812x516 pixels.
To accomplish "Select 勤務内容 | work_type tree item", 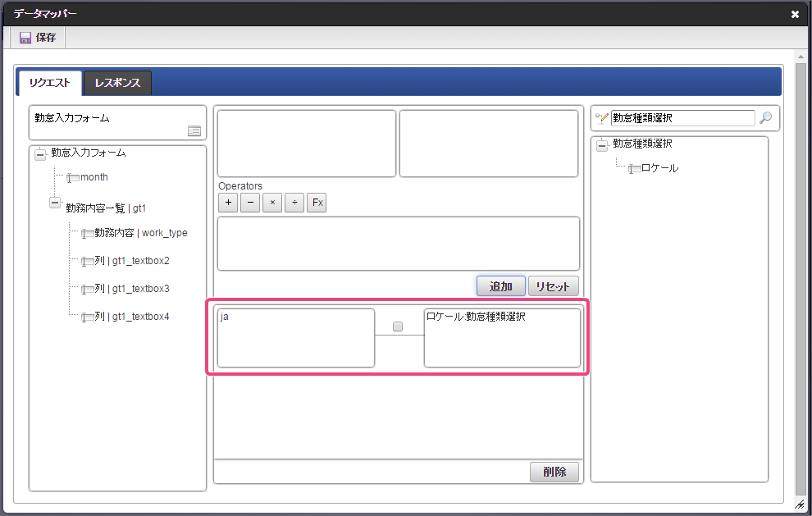I will 140,233.
